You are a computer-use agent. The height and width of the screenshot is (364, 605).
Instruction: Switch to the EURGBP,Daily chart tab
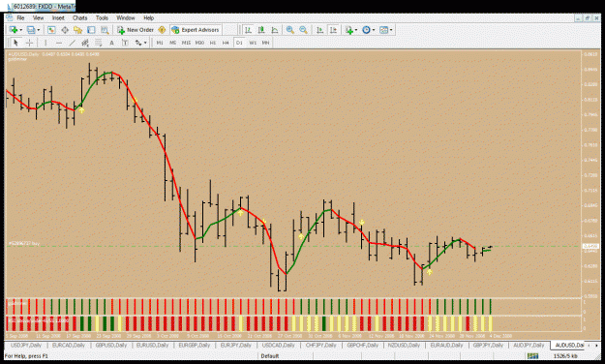tap(195, 345)
